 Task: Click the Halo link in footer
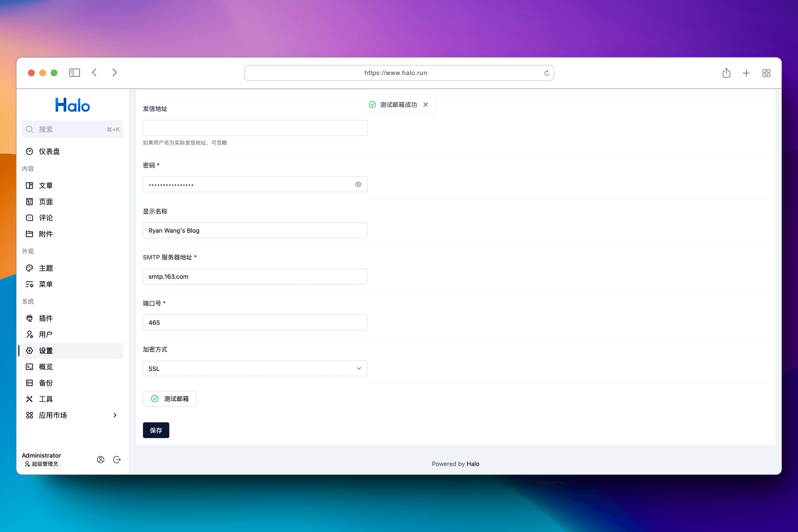click(473, 464)
